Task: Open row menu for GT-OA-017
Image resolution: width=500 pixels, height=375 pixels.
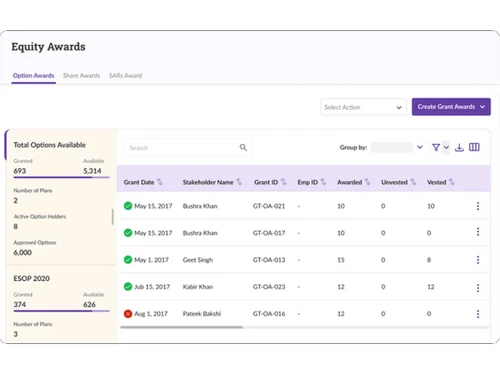Action: click(478, 232)
